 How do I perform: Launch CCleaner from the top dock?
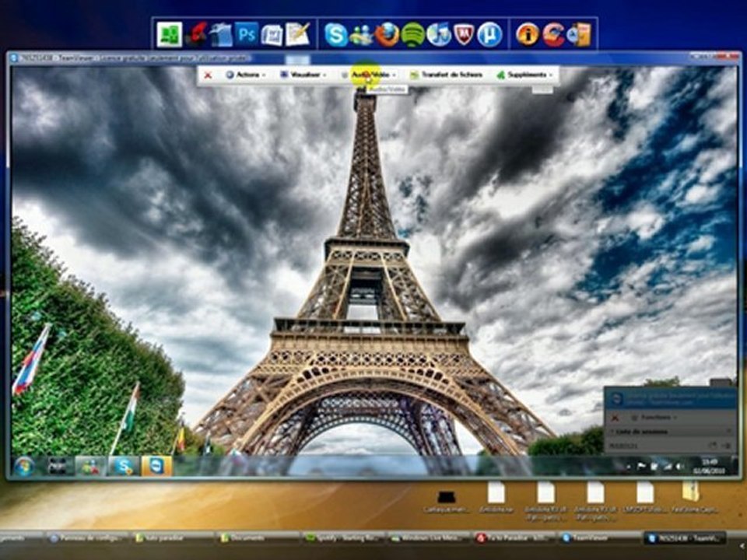(x=553, y=35)
